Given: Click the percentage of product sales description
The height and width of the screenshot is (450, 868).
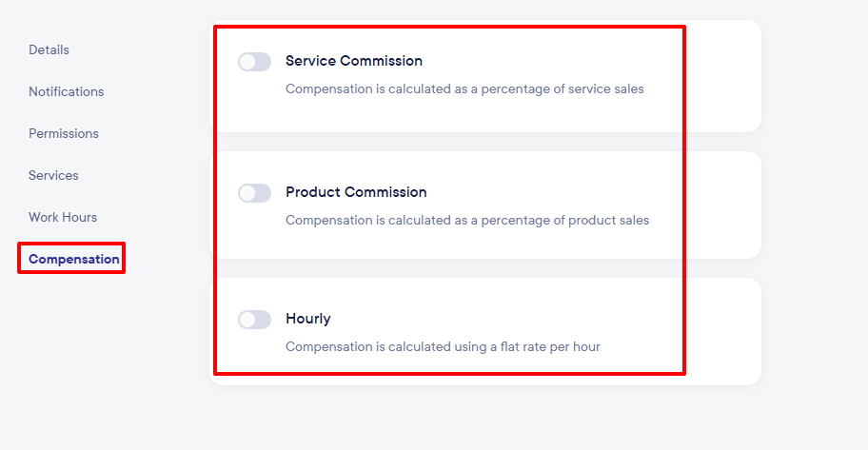Looking at the screenshot, I should (466, 221).
